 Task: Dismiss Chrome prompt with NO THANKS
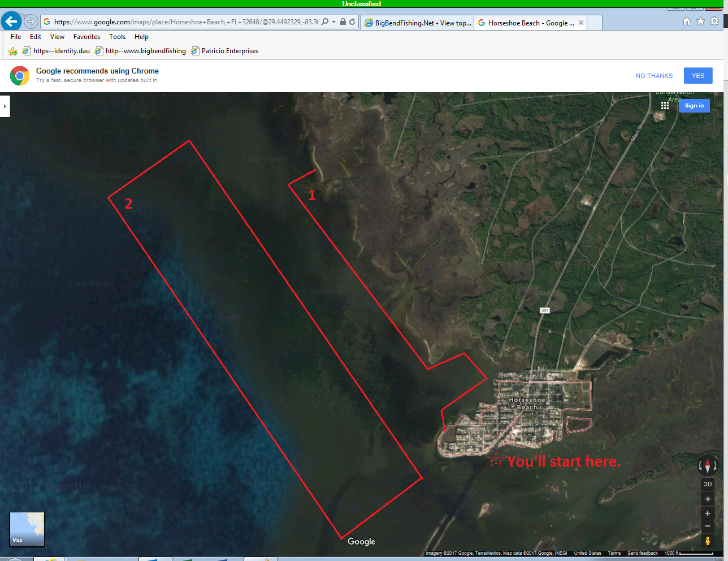coord(654,76)
